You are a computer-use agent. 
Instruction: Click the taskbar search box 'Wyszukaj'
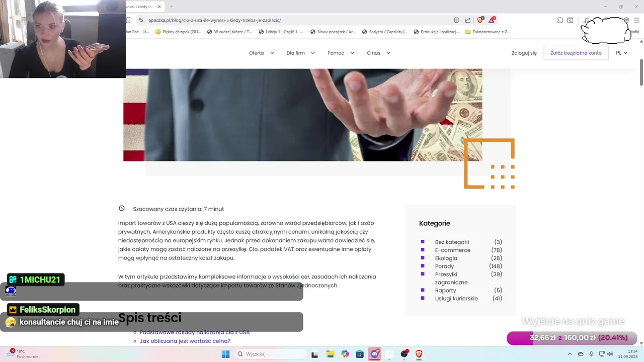pyautogui.click(x=271, y=354)
